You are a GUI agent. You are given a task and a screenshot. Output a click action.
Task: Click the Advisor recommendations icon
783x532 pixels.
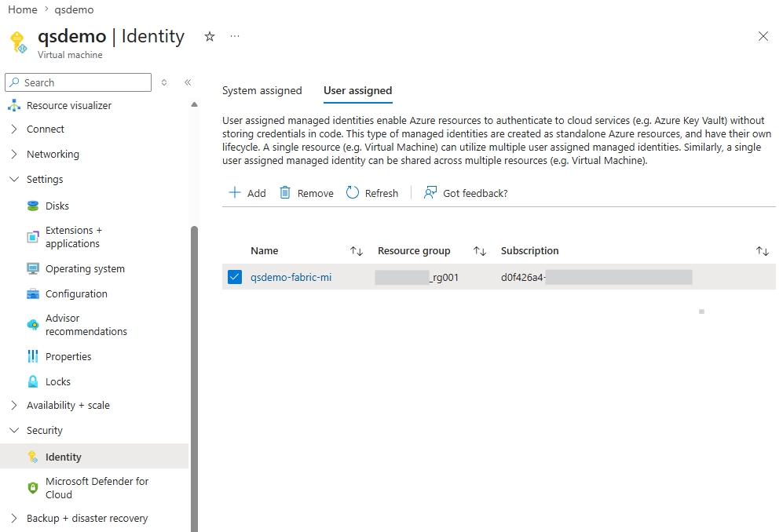[x=33, y=325]
